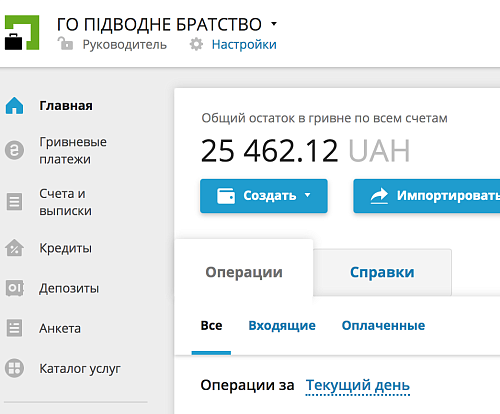The width and height of the screenshot is (500, 414).
Task: Click the safe icon beside Депозиты
Action: click(x=14, y=288)
